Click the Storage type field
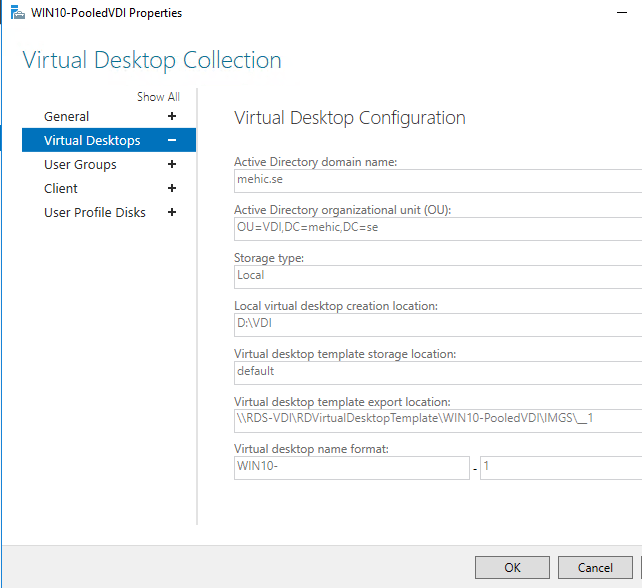 (x=437, y=275)
